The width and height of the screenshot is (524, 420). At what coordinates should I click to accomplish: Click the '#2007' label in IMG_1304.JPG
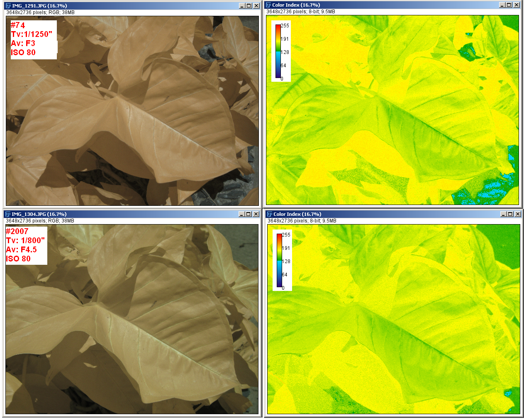coord(17,232)
